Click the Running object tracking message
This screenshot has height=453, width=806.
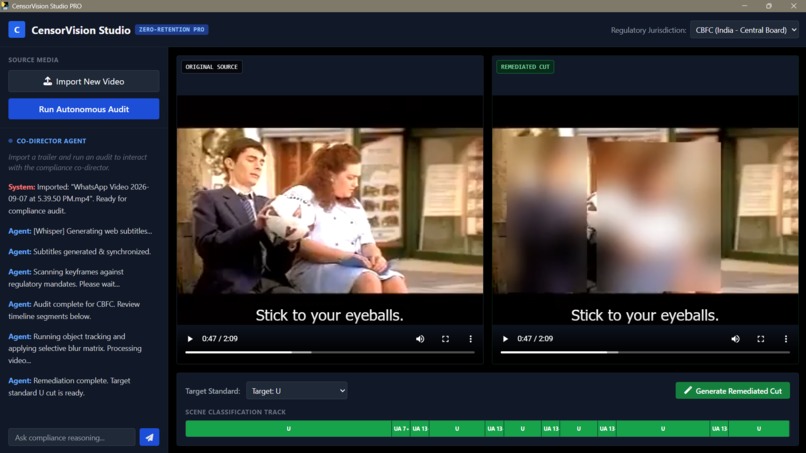click(75, 348)
